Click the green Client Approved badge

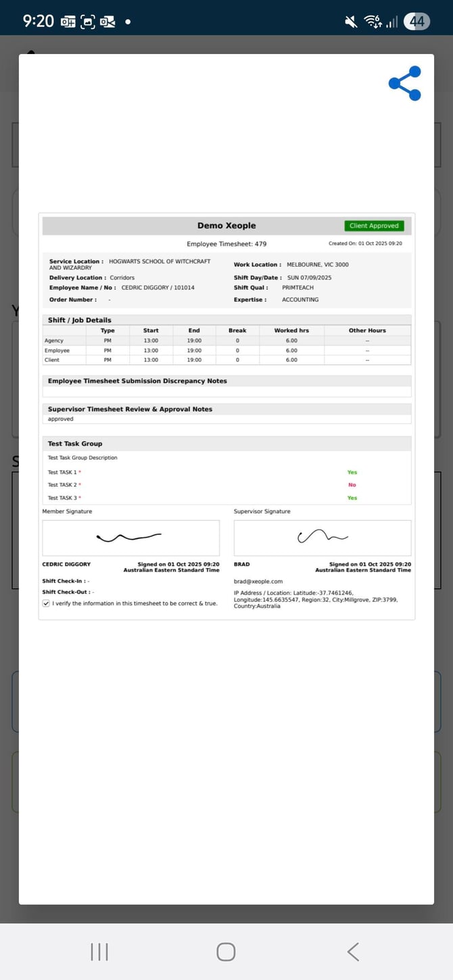click(374, 226)
